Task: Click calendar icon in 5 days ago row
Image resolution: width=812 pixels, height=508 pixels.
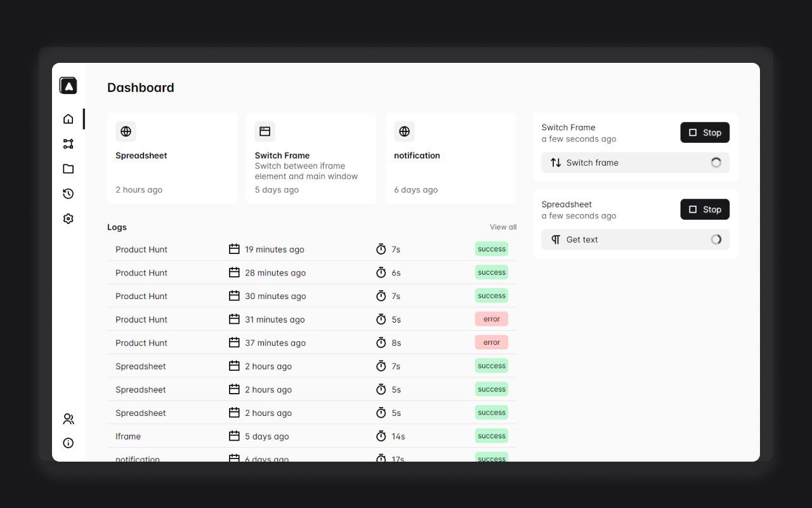Action: 234,436
